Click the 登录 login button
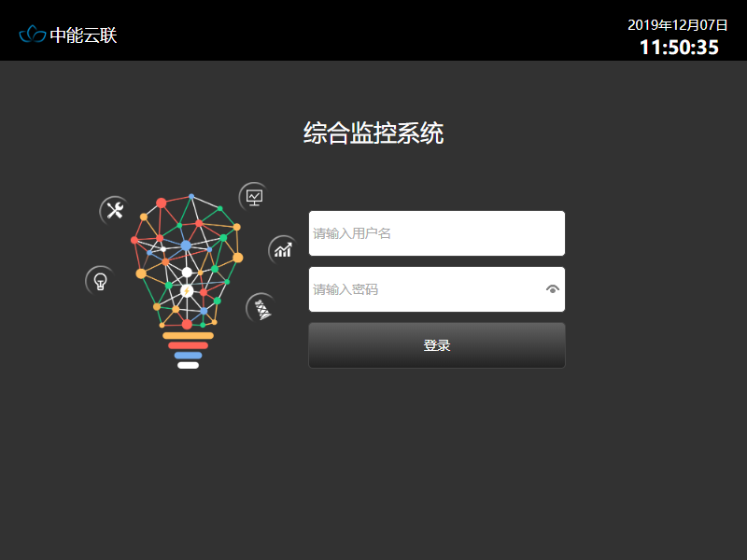The width and height of the screenshot is (747, 560). click(437, 345)
